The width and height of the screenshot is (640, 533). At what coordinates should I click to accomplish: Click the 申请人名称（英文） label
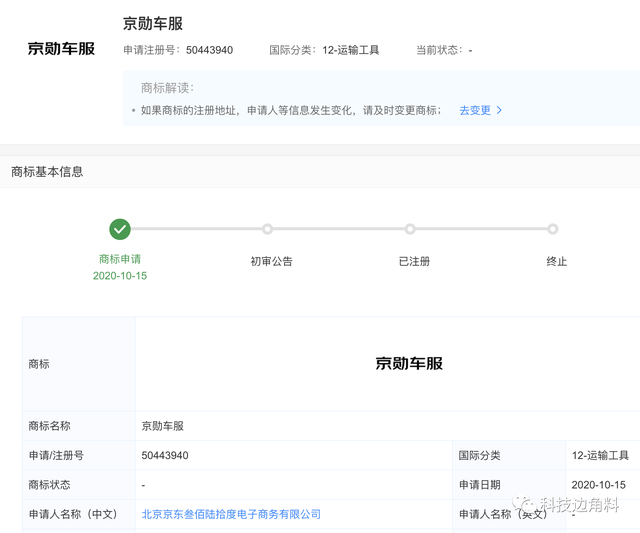(x=503, y=514)
